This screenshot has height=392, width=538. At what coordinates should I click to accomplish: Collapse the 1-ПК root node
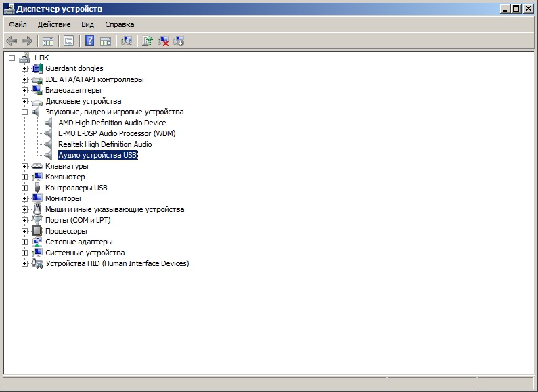[12, 58]
